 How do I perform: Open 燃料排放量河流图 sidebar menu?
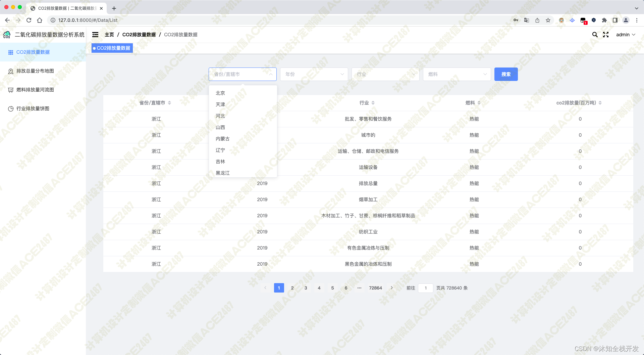[43, 90]
